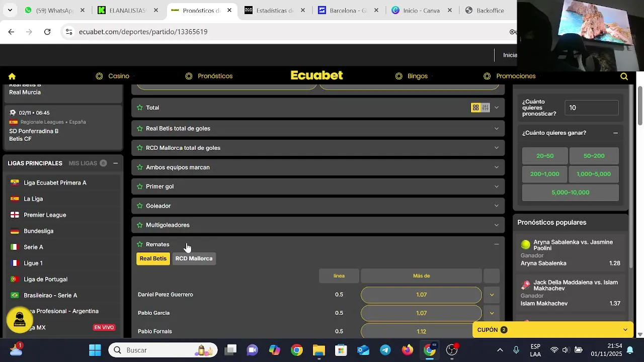Image resolution: width=644 pixels, height=362 pixels.
Task: Open the Bingos menu
Action: tap(412, 76)
